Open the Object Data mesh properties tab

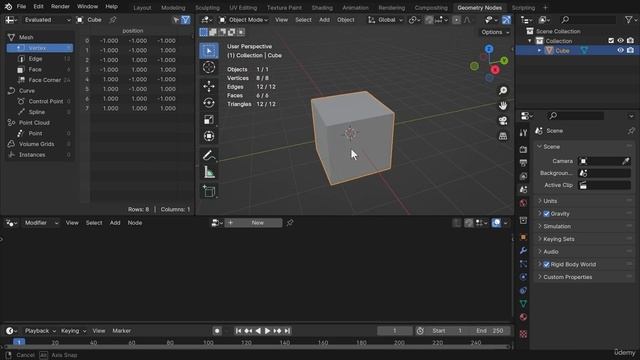coord(523,304)
